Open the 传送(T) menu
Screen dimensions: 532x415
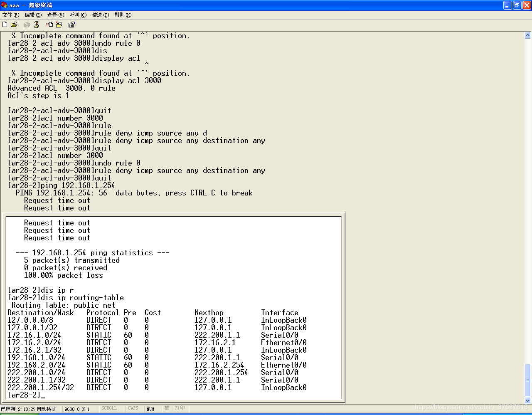point(101,15)
